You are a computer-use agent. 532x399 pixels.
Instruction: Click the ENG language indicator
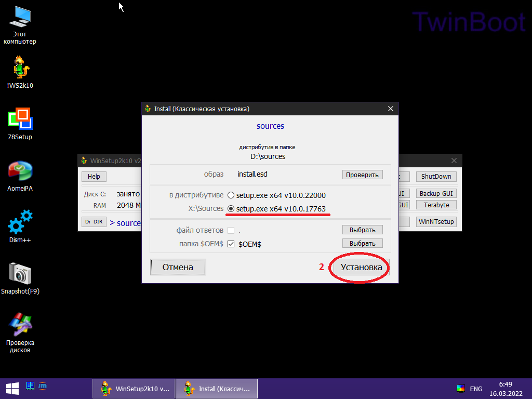click(x=476, y=389)
